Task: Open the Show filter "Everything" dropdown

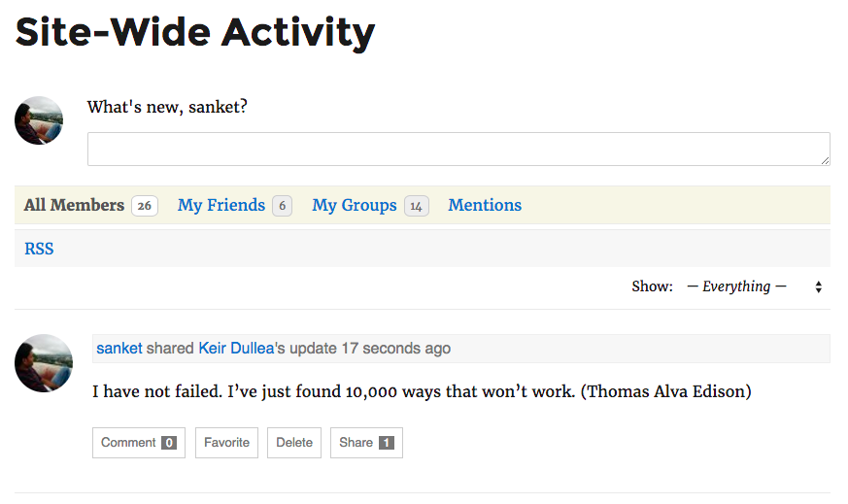Action: point(736,286)
